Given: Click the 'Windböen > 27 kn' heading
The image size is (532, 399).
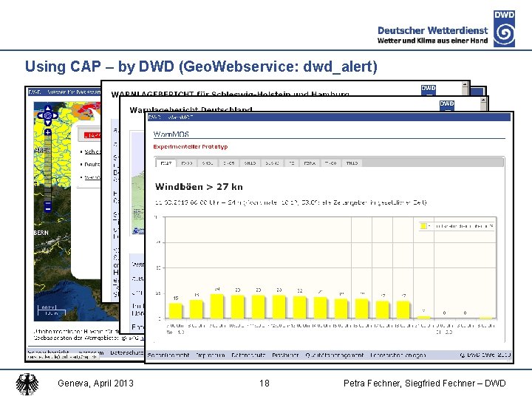Looking at the screenshot, I should [199, 187].
